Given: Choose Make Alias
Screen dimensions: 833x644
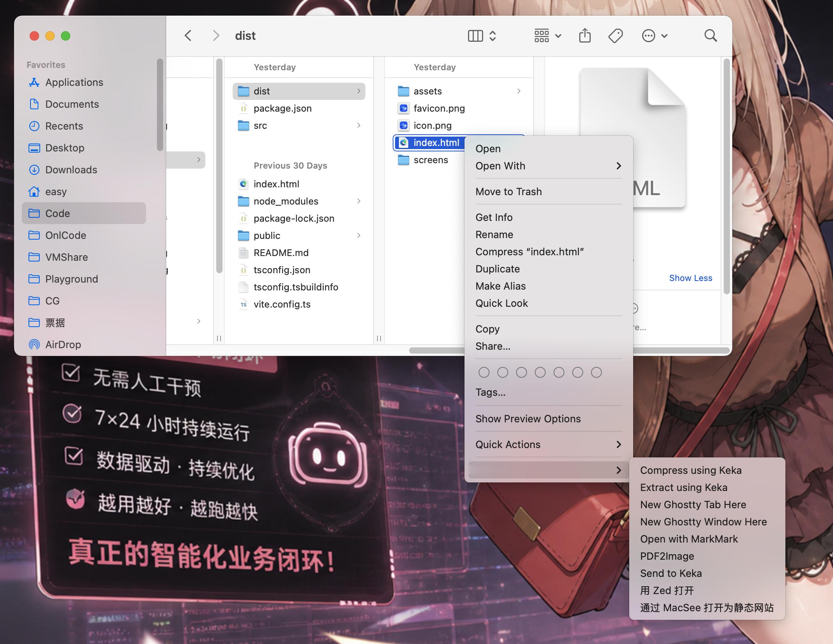Looking at the screenshot, I should 548,286.
